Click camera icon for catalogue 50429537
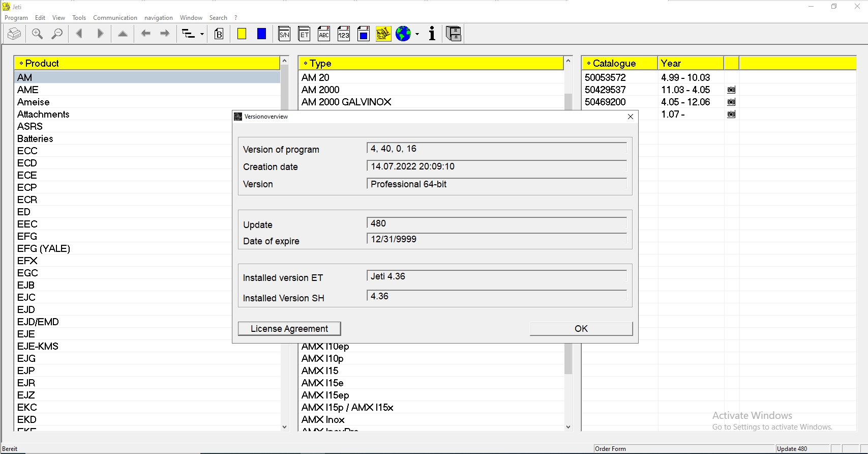 [731, 90]
